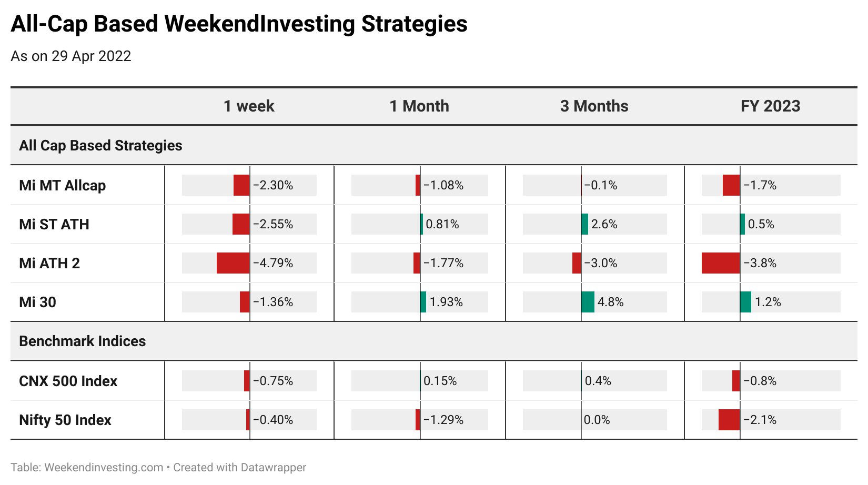The height and width of the screenshot is (485, 868).
Task: Click the All Cap Based Strategies section header
Action: [x=100, y=146]
